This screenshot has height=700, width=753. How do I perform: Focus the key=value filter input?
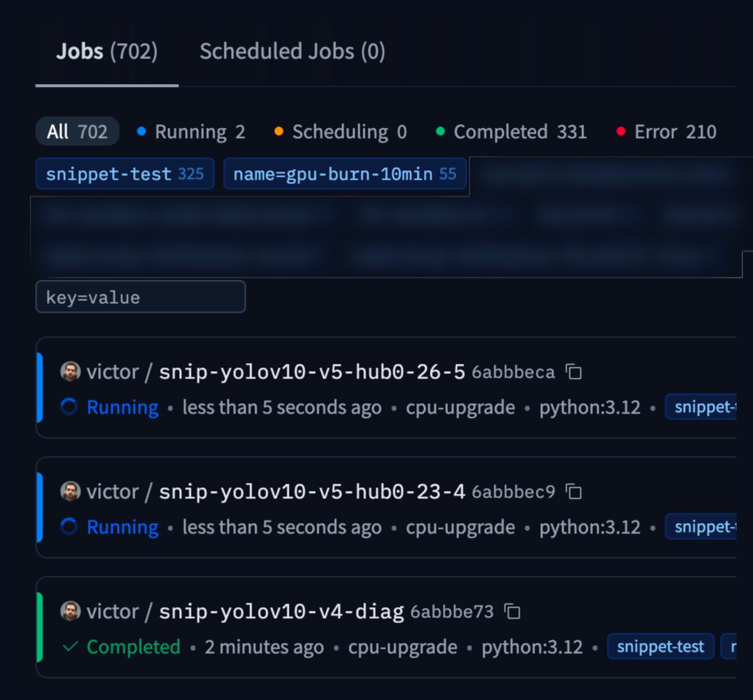[140, 297]
